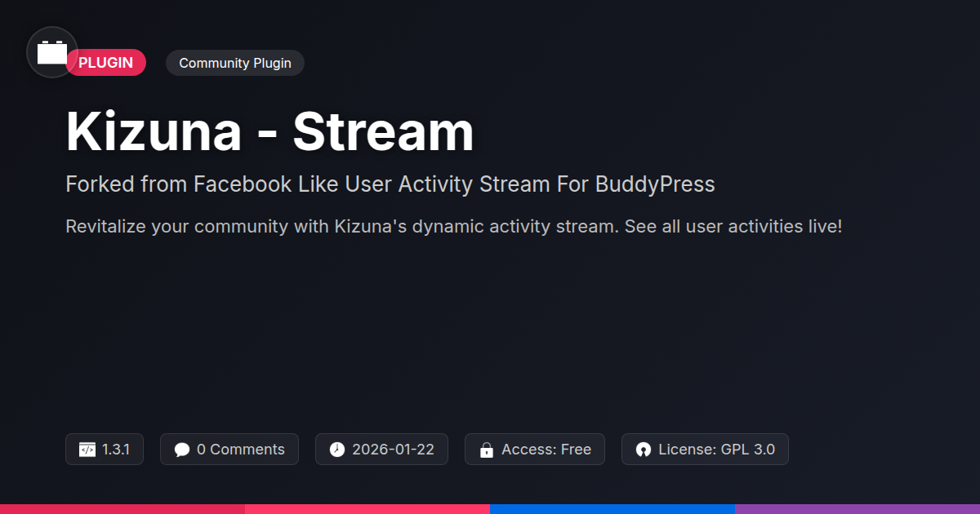Screen dimensions: 980x514
Task: Click the clock icon beside the date
Action: point(337,450)
